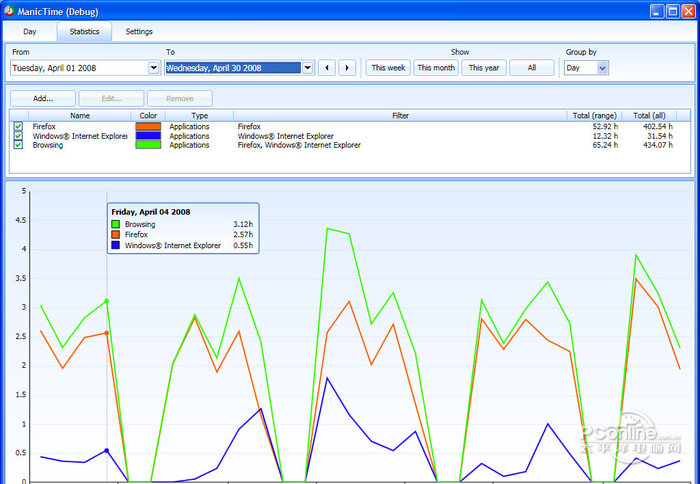The image size is (700, 484).
Task: Click the blue Internet Explorer legend icon in tooltip
Action: pos(116,245)
